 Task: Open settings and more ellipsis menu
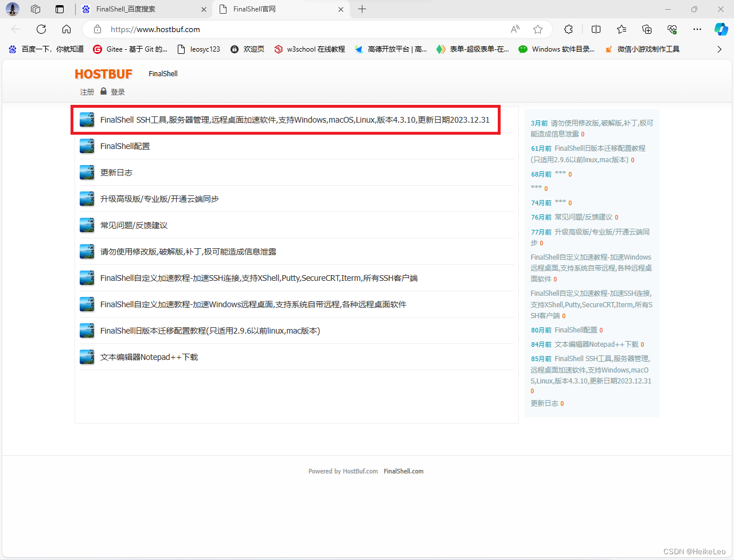tap(697, 29)
